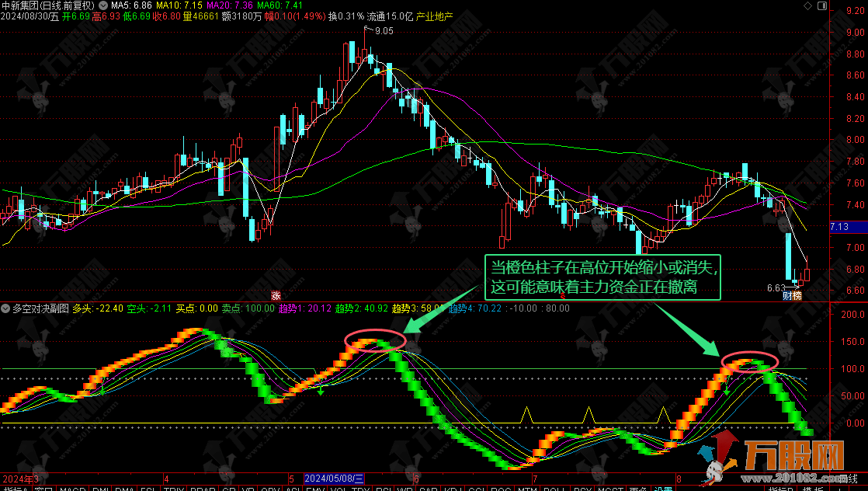The image size is (868, 491).
Task: Click the red 涨 marker icon
Action: (276, 295)
